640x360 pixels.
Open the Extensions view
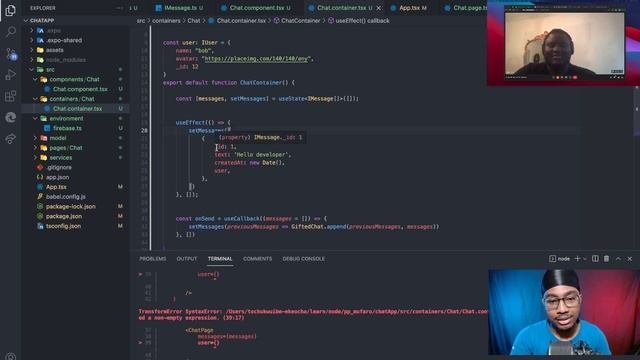pyautogui.click(x=10, y=96)
